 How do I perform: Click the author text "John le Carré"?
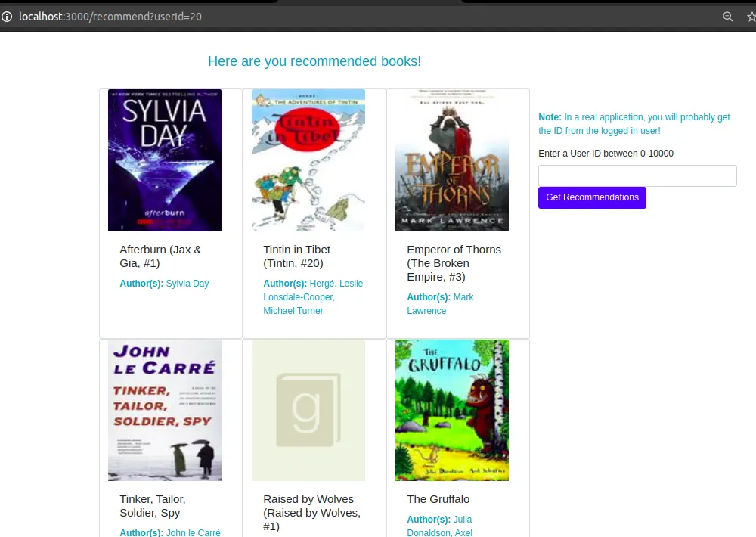[x=193, y=532]
